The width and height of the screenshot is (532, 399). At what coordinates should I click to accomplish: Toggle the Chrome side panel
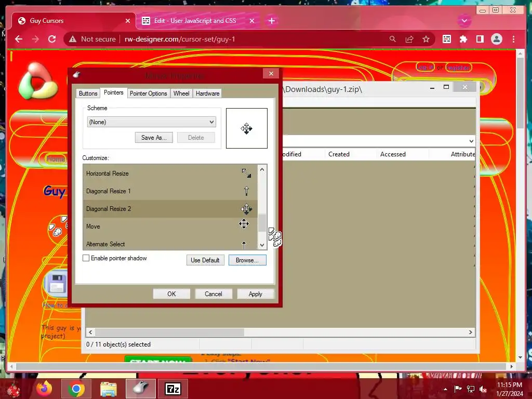pyautogui.click(x=480, y=39)
